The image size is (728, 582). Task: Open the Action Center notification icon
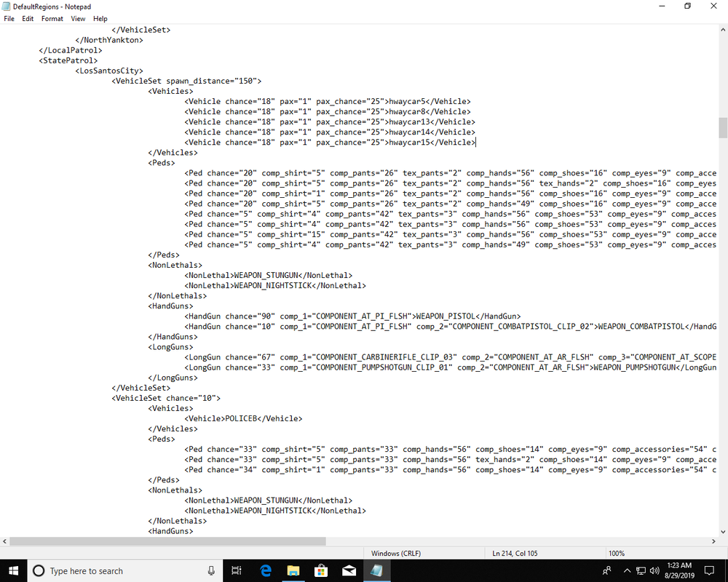709,570
